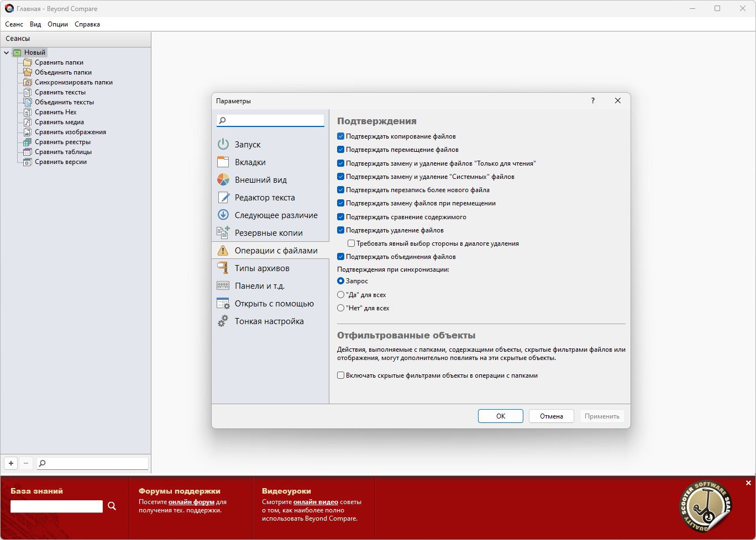Click the Сравнить изображения session icon

tap(27, 132)
